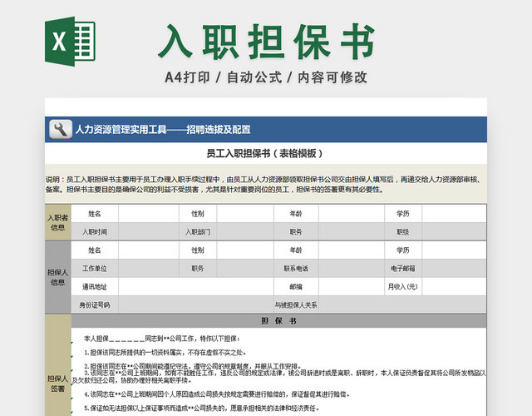Click clause 2 about 遵纪守法
The image size is (532, 416).
[193, 366]
